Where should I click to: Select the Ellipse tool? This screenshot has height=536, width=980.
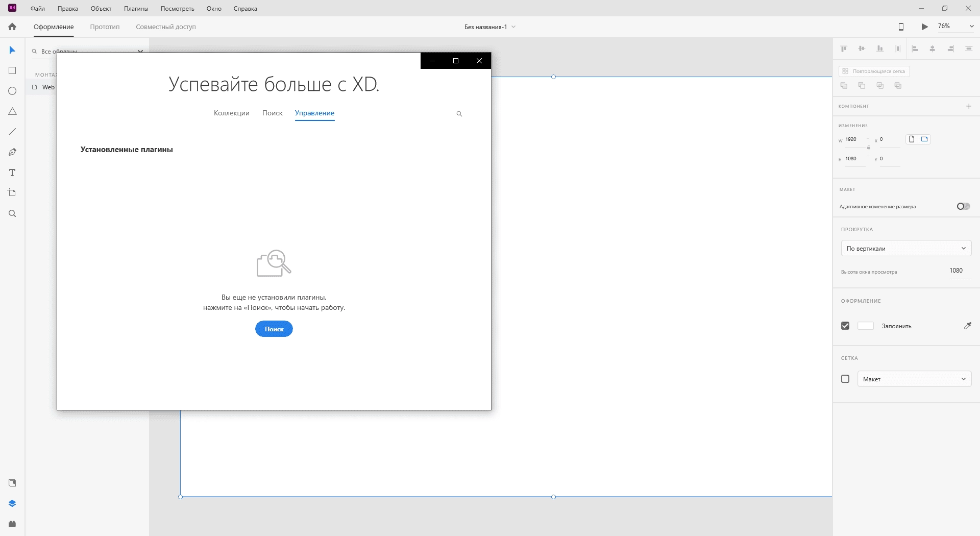(x=12, y=91)
